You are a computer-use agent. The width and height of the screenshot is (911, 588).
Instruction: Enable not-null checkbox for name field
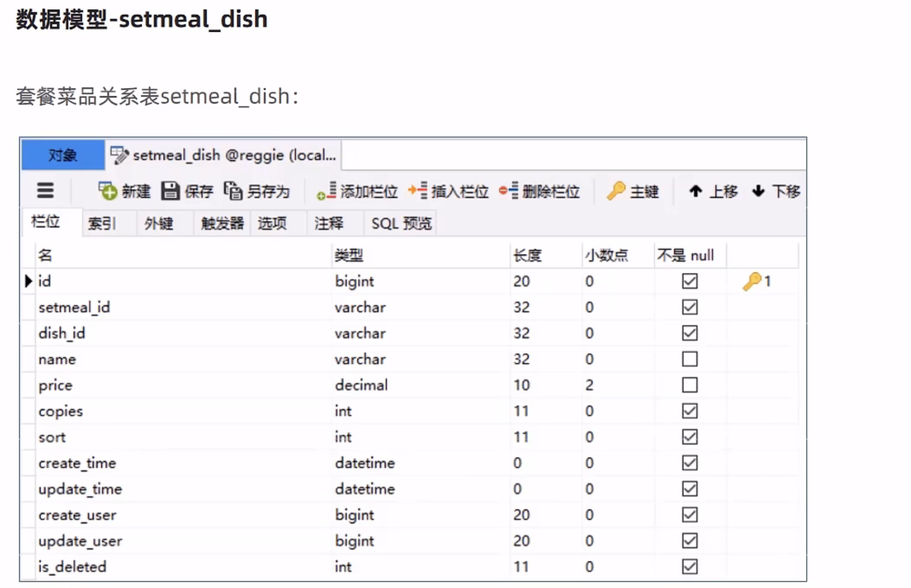click(690, 359)
